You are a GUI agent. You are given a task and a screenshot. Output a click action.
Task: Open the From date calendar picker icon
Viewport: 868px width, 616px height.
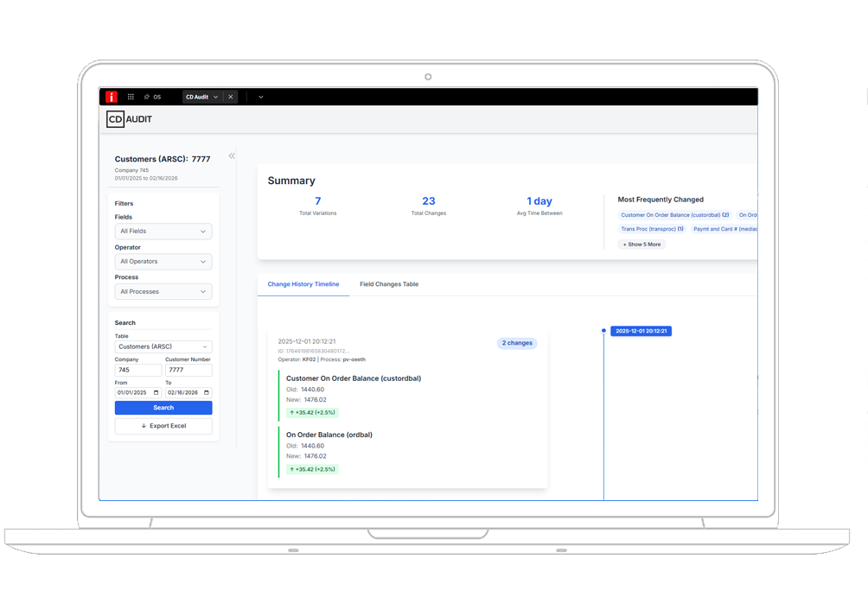tap(156, 392)
